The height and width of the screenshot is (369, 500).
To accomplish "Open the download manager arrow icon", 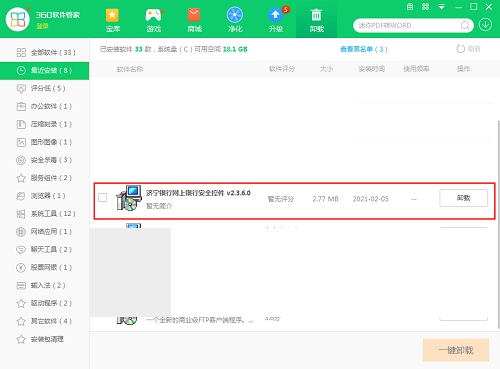I will (x=485, y=25).
